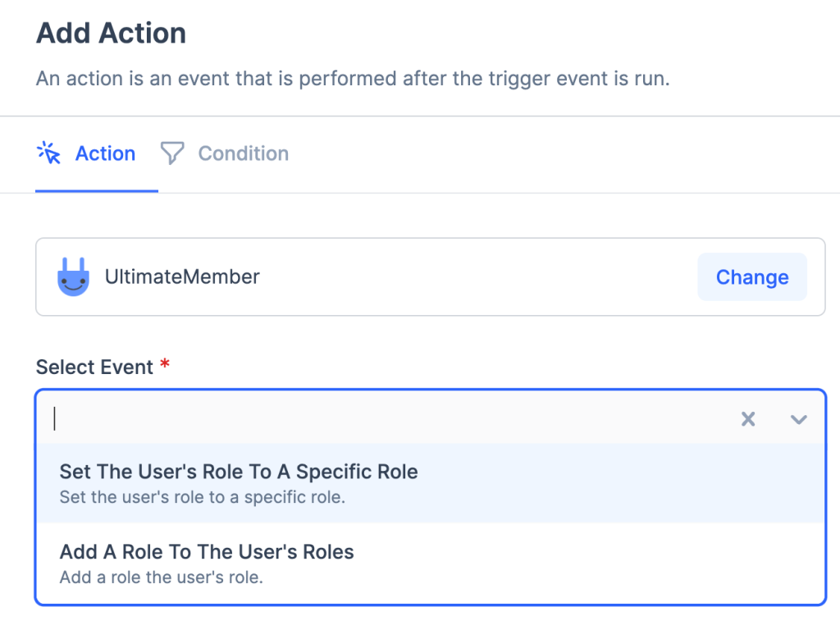Click the Select Event field label
This screenshot has width=840, height=630.
tap(94, 367)
